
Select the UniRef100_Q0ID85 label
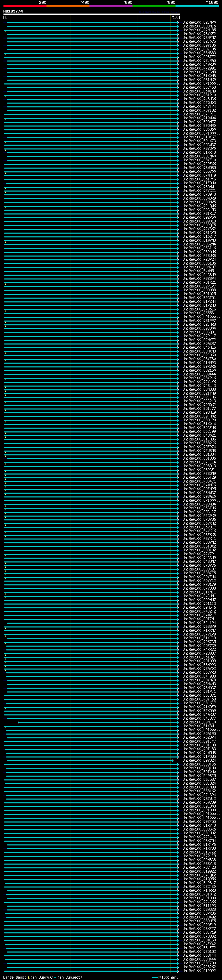click(199, 458)
